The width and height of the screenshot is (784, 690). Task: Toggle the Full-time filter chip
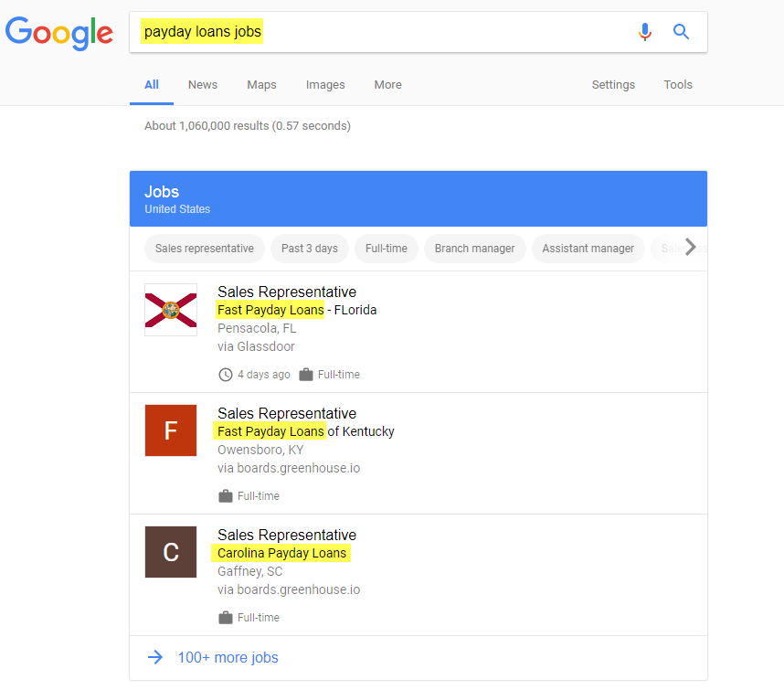point(387,249)
